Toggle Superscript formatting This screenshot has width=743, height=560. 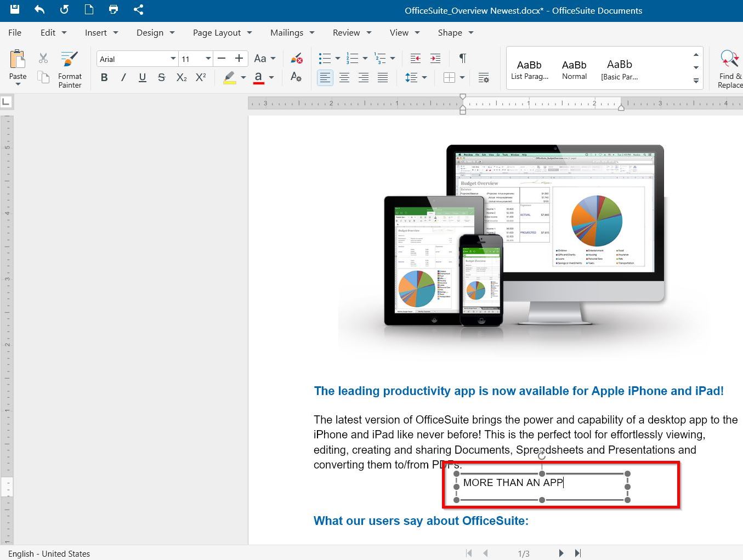201,77
